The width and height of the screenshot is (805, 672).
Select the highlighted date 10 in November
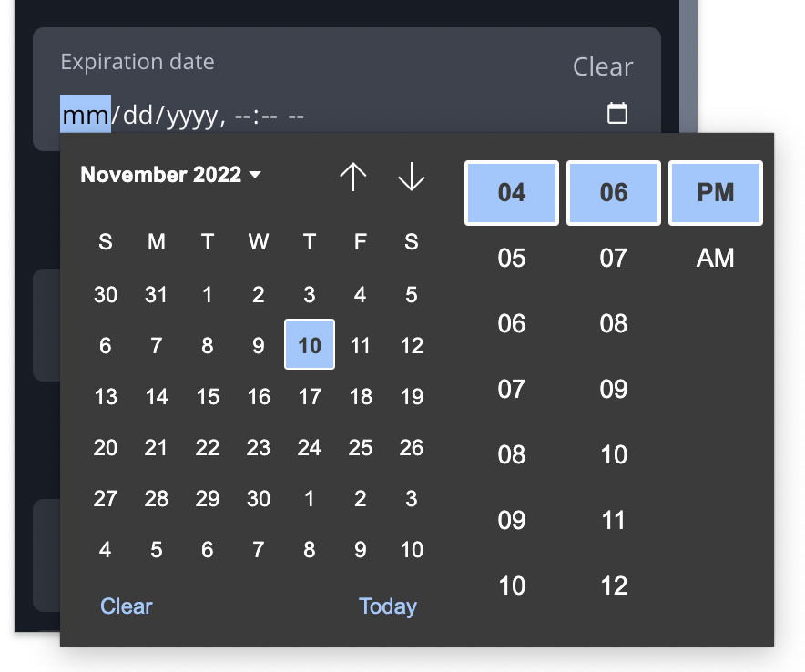(309, 345)
